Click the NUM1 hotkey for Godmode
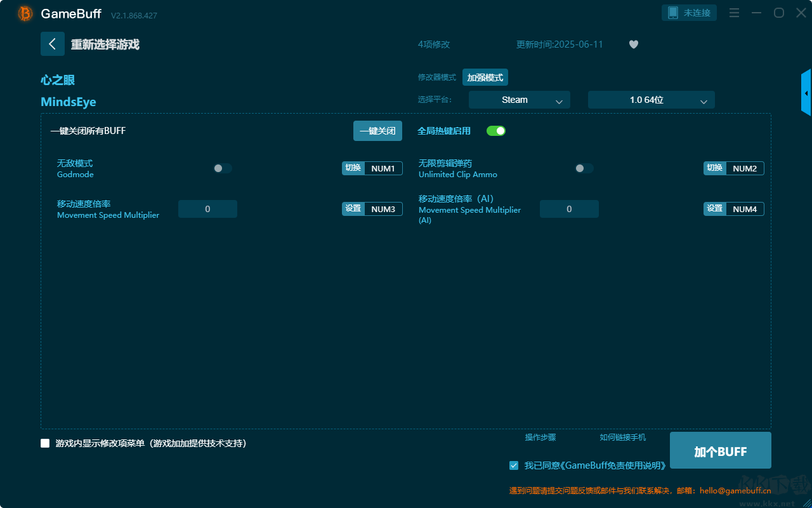Image resolution: width=812 pixels, height=508 pixels. (383, 168)
